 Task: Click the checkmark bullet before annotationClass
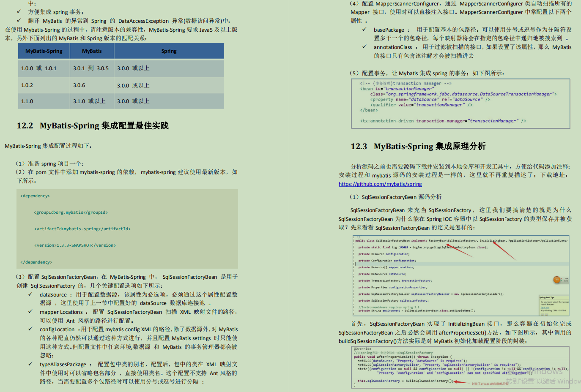364,47
